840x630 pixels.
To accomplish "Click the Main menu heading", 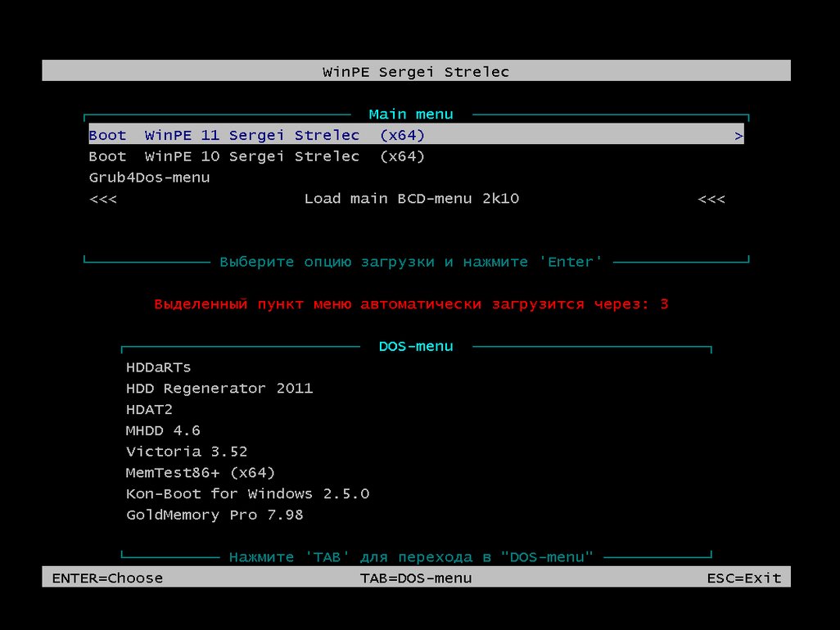I will [411, 114].
